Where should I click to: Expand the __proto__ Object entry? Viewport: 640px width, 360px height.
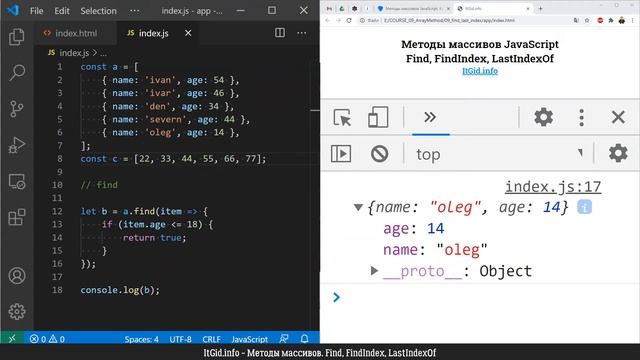click(x=374, y=270)
